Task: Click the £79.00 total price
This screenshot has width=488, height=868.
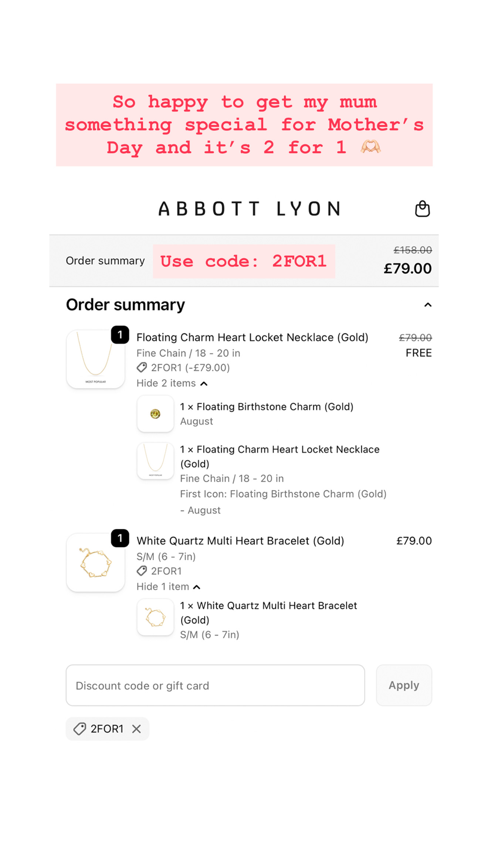Action: pyautogui.click(x=407, y=269)
